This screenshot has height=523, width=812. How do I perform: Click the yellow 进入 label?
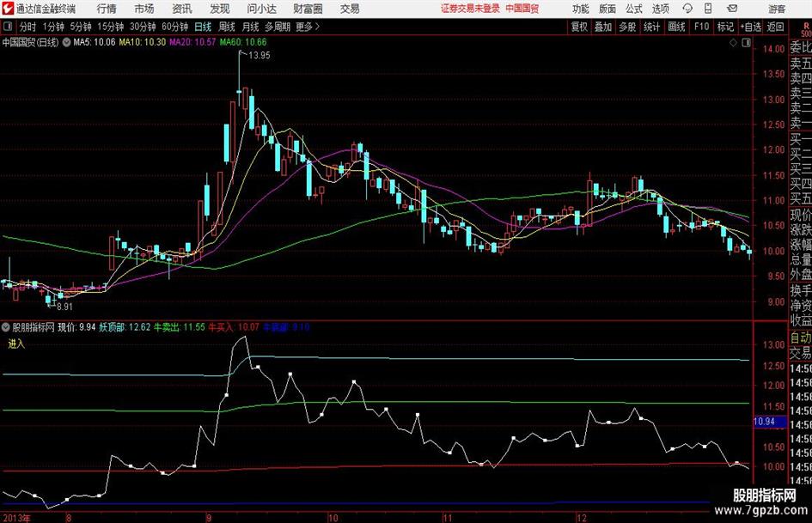(x=16, y=344)
